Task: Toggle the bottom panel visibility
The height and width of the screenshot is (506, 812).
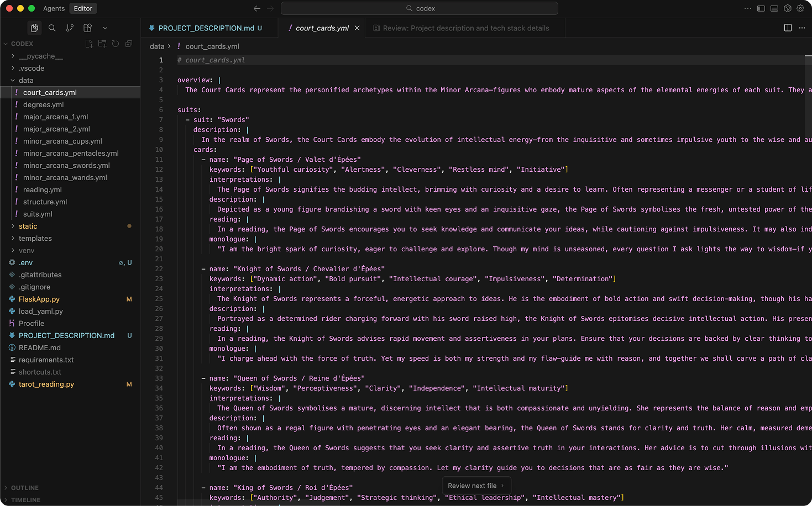Action: (x=773, y=8)
